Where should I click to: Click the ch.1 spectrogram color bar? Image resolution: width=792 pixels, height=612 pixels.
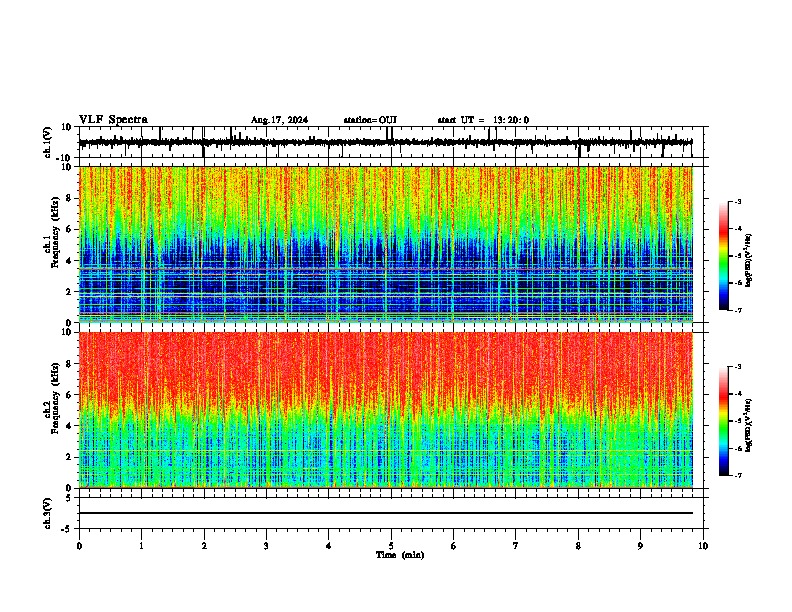coord(724,256)
